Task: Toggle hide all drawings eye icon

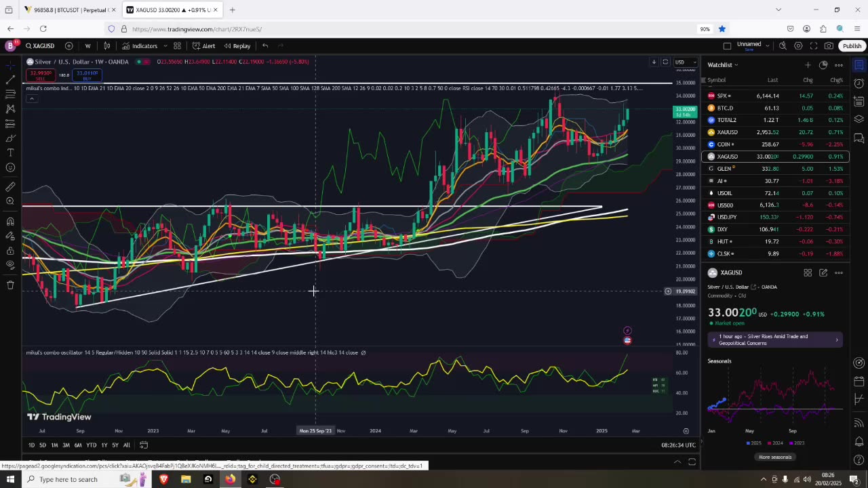Action: click(10, 265)
